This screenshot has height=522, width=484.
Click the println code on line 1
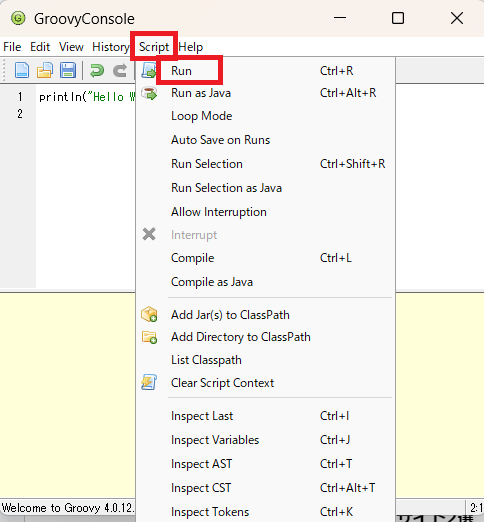pos(87,97)
